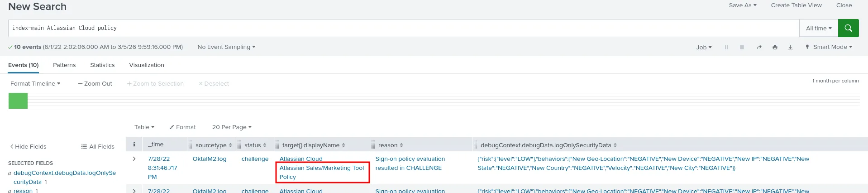The width and height of the screenshot is (868, 193).
Task: Click Create Table View
Action: pyautogui.click(x=796, y=5)
